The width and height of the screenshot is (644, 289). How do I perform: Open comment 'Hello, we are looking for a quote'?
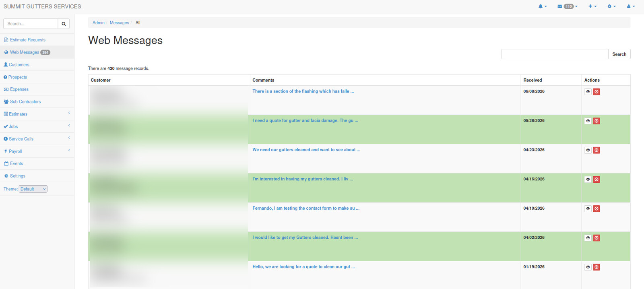[x=303, y=266]
